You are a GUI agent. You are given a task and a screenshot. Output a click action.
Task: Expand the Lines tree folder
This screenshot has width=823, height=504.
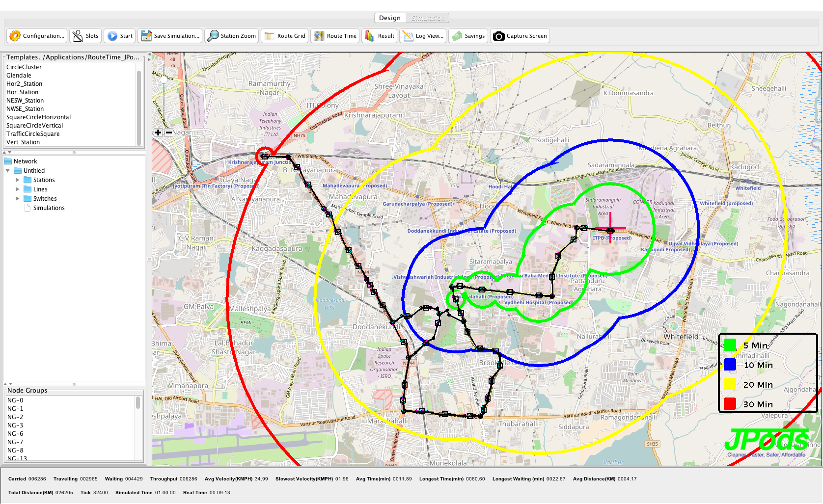point(18,189)
